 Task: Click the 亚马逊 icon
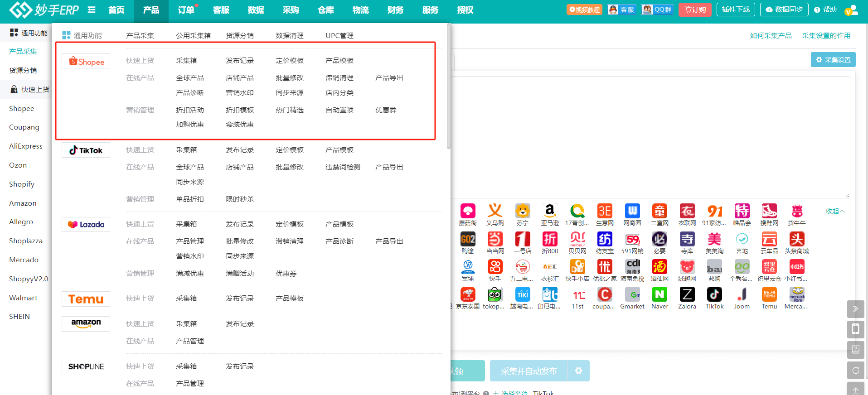coord(550,211)
